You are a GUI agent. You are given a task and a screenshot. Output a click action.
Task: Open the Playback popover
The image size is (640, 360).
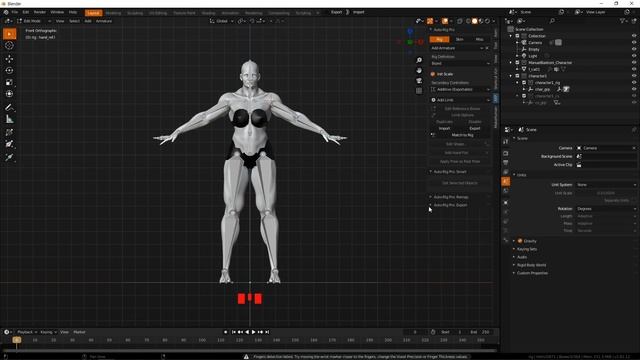(27, 332)
